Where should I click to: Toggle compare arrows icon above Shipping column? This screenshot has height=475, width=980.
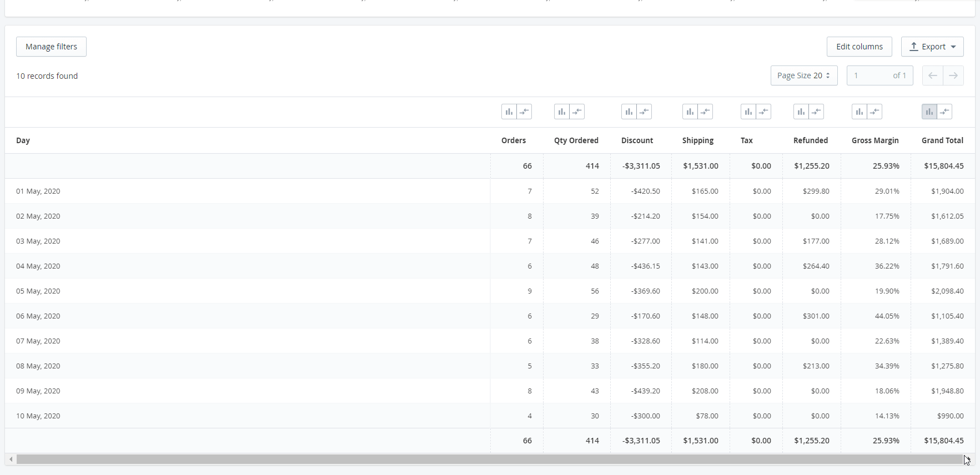[x=705, y=112]
